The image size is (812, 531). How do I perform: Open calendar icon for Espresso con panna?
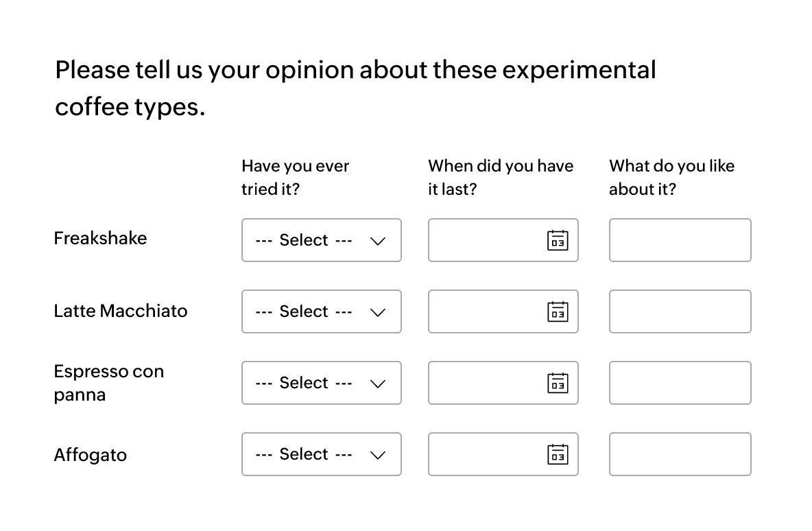(558, 383)
